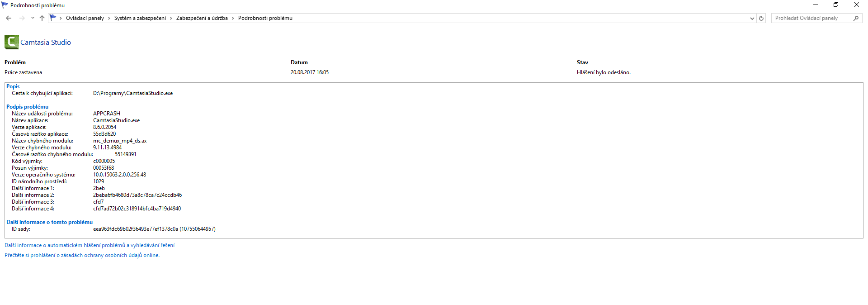Open privacy statement link online

point(82,255)
